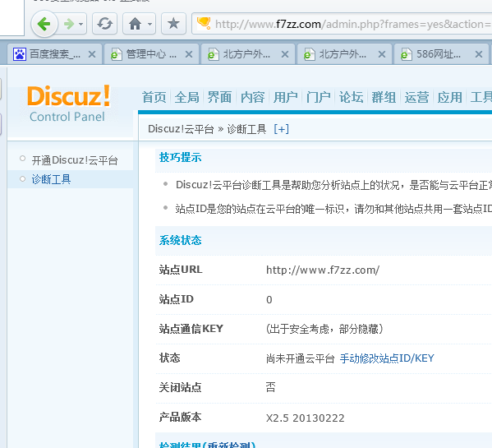Click the Discuz!云平台 breadcrumb text
492x448 pixels.
[181, 129]
